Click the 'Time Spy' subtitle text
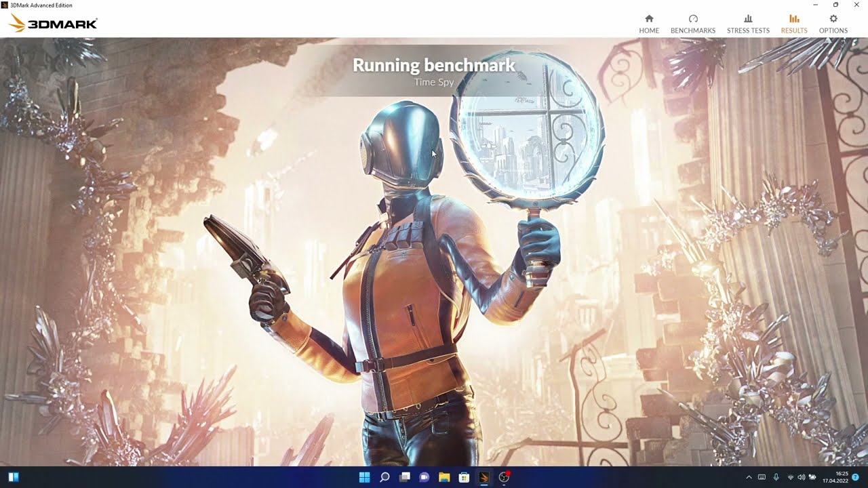This screenshot has width=868, height=488. pyautogui.click(x=434, y=82)
